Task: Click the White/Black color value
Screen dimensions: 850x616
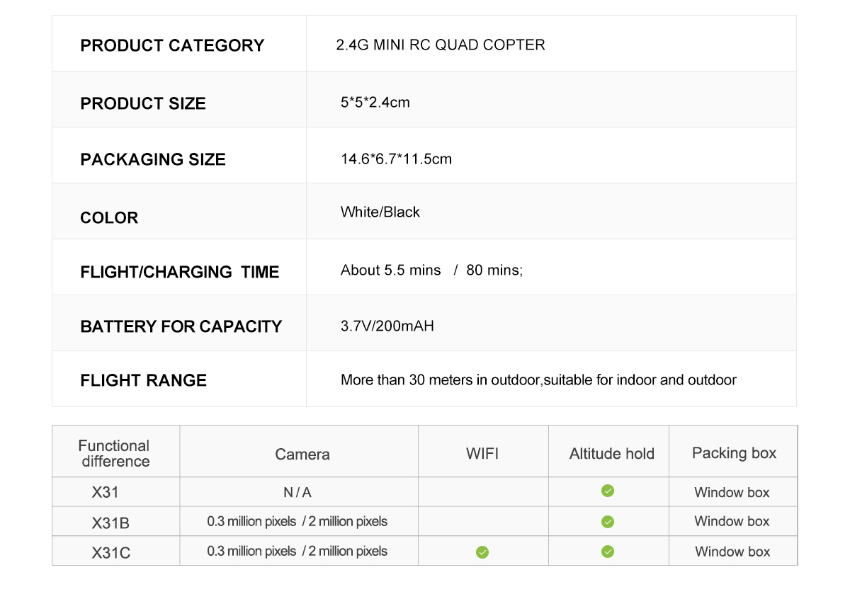Action: click(x=380, y=212)
